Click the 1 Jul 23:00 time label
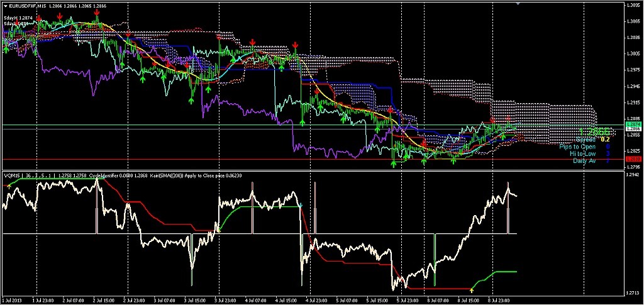 [43, 301]
